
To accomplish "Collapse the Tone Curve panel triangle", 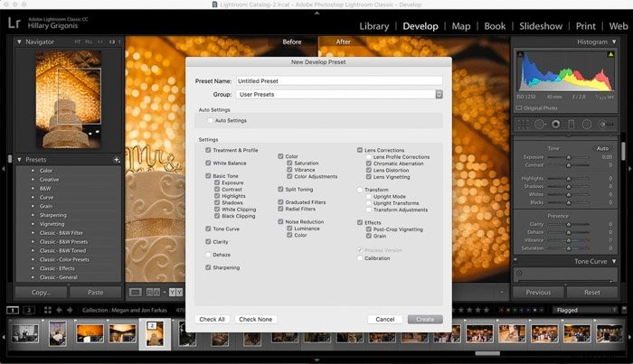I will [614, 261].
